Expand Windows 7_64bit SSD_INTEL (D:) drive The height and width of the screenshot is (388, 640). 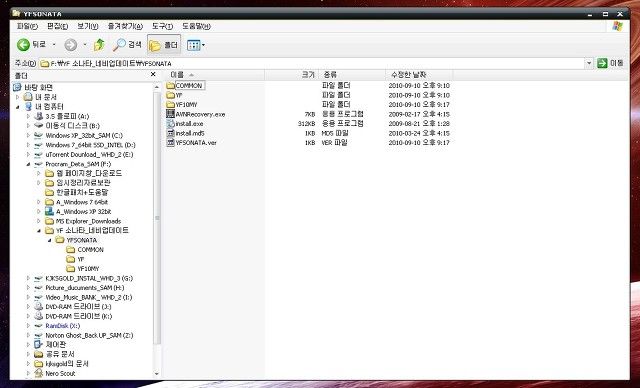[x=28, y=145]
